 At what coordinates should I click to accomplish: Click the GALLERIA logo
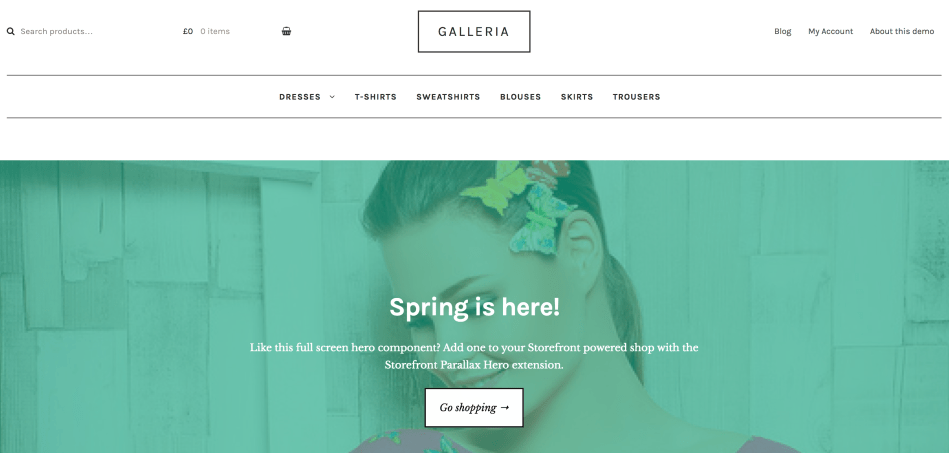(x=474, y=31)
